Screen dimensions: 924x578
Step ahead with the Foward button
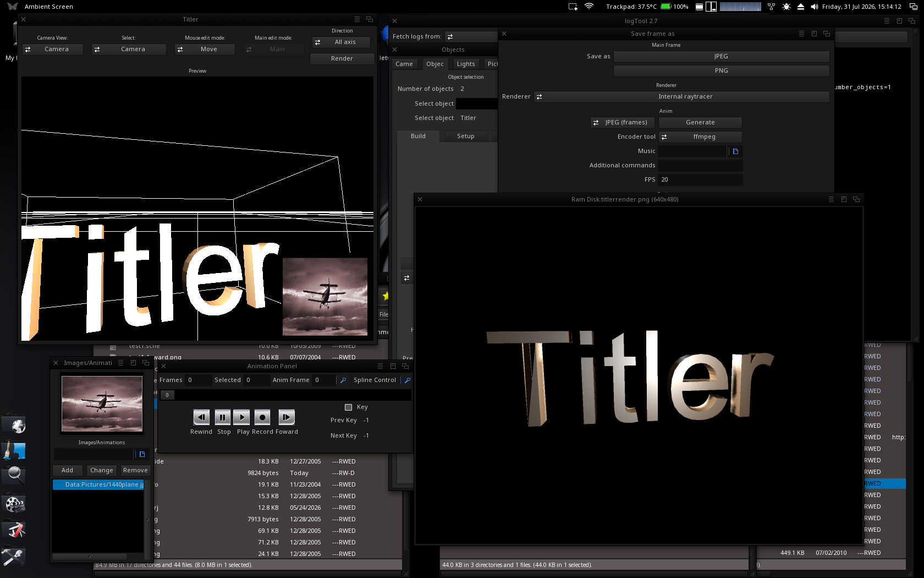(x=287, y=417)
